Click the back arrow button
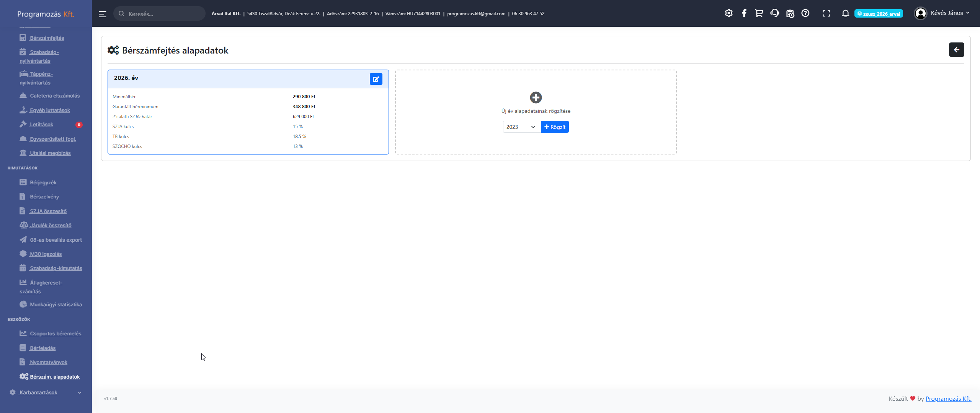Image resolution: width=980 pixels, height=413 pixels. coord(956,50)
